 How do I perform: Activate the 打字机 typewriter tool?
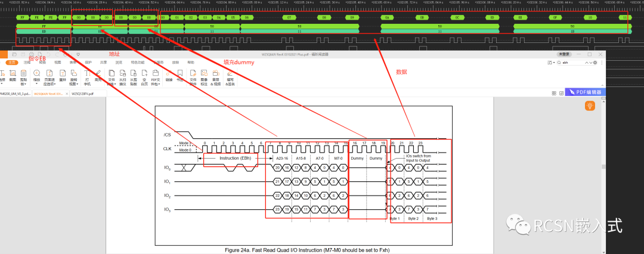pyautogui.click(x=87, y=78)
